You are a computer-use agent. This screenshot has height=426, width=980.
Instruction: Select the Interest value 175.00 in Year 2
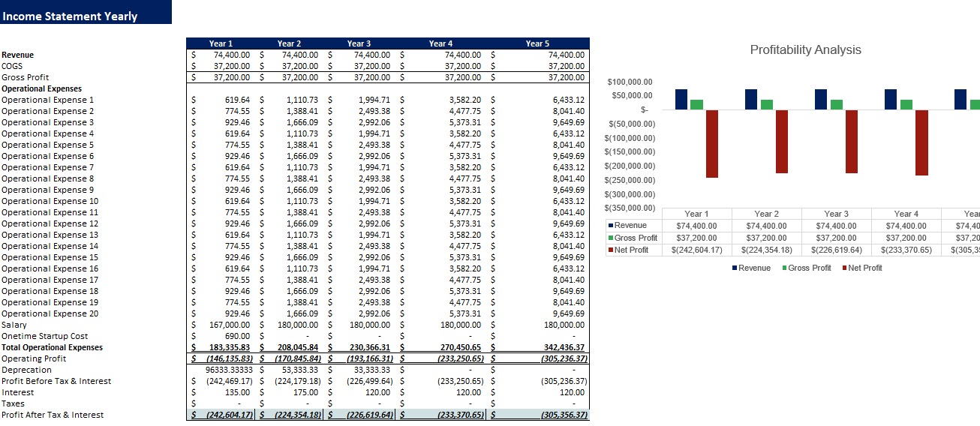click(x=302, y=392)
